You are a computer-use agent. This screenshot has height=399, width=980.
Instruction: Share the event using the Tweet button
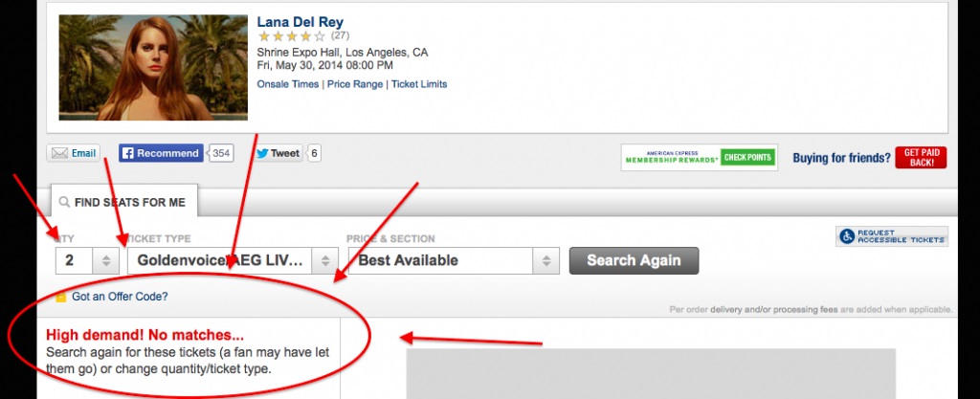(x=278, y=153)
